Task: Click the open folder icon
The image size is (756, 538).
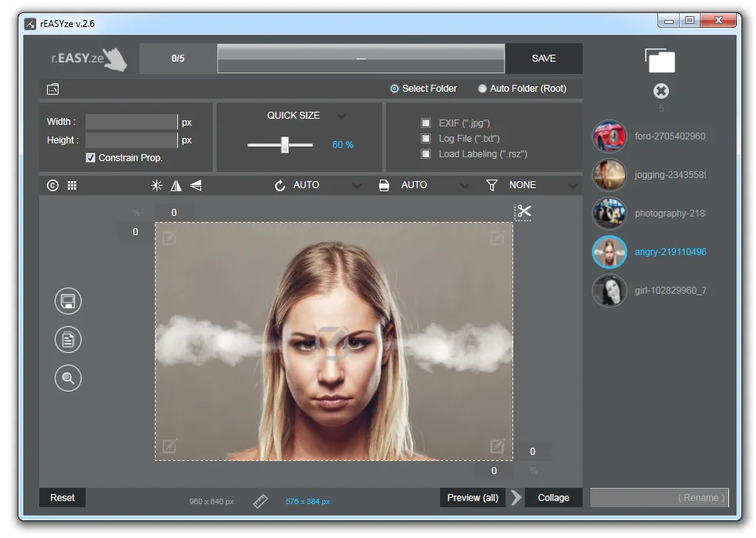Action: 660,61
